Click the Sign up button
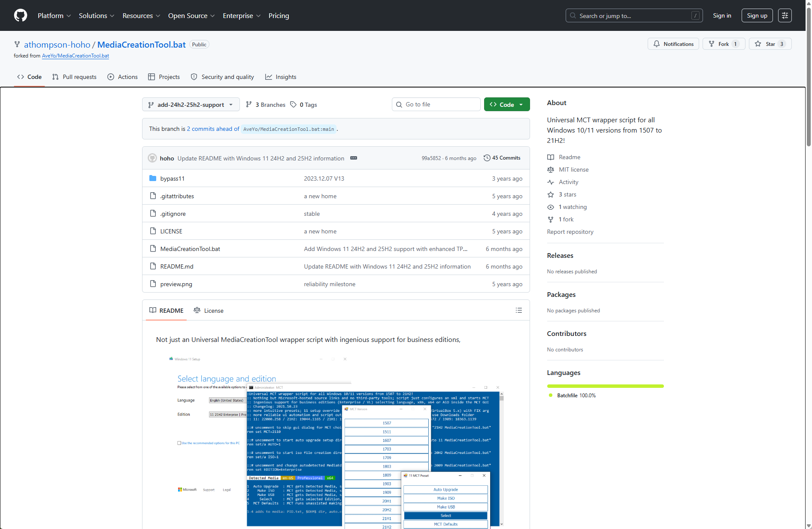Screen dimensions: 812x529 pyautogui.click(x=757, y=15)
